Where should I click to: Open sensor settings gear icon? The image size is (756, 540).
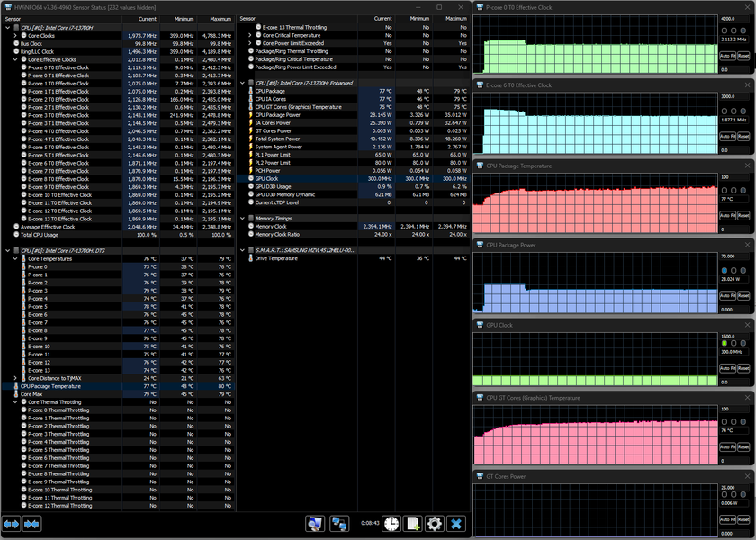(x=435, y=524)
